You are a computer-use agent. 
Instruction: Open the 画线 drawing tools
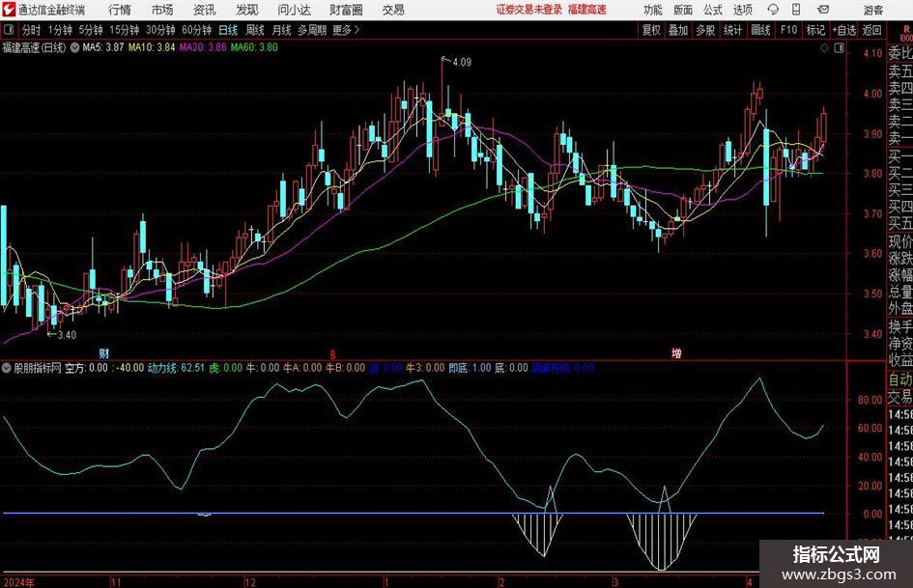tap(760, 30)
